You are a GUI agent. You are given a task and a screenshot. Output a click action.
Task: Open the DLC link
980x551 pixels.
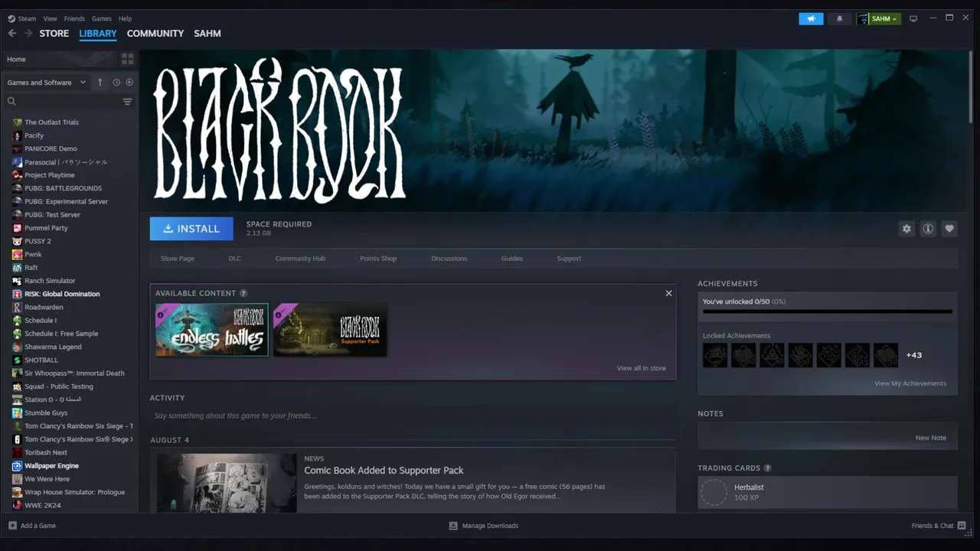(x=235, y=259)
